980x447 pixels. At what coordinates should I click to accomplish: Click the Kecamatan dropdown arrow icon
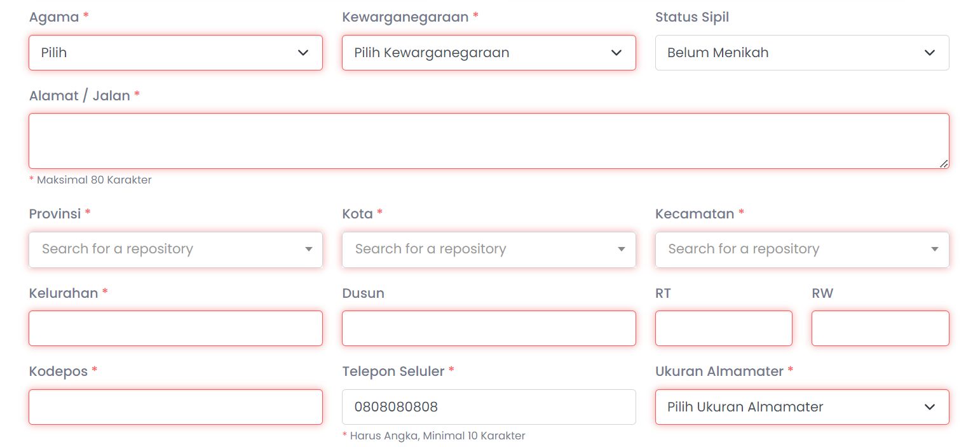tap(935, 250)
